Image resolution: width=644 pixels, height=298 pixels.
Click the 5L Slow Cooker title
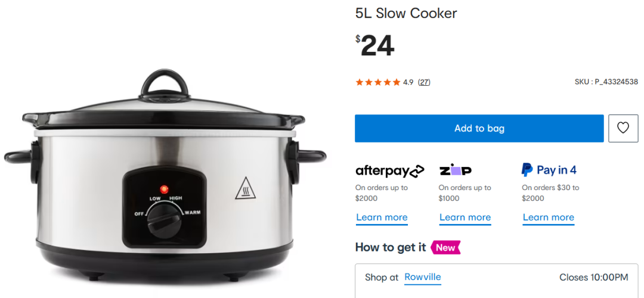pyautogui.click(x=406, y=14)
